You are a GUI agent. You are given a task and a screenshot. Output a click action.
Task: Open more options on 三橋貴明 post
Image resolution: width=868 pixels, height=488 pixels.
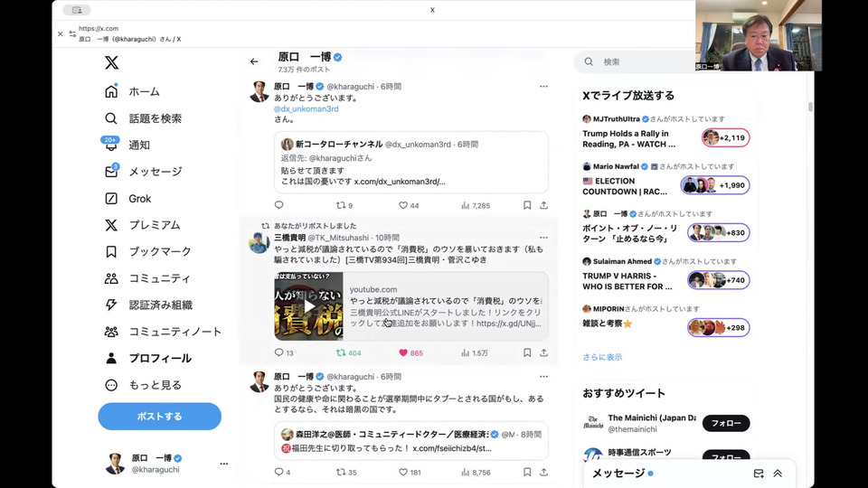[543, 238]
